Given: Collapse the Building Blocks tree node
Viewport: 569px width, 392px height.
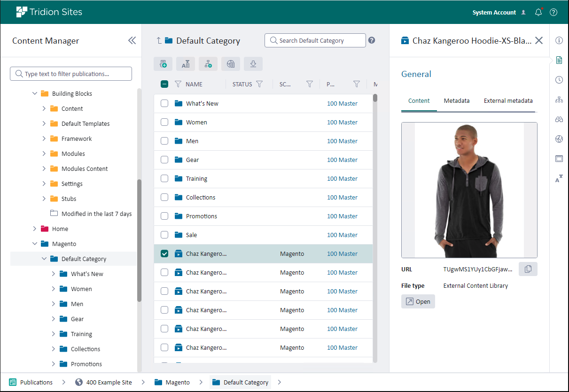Looking at the screenshot, I should (35, 94).
